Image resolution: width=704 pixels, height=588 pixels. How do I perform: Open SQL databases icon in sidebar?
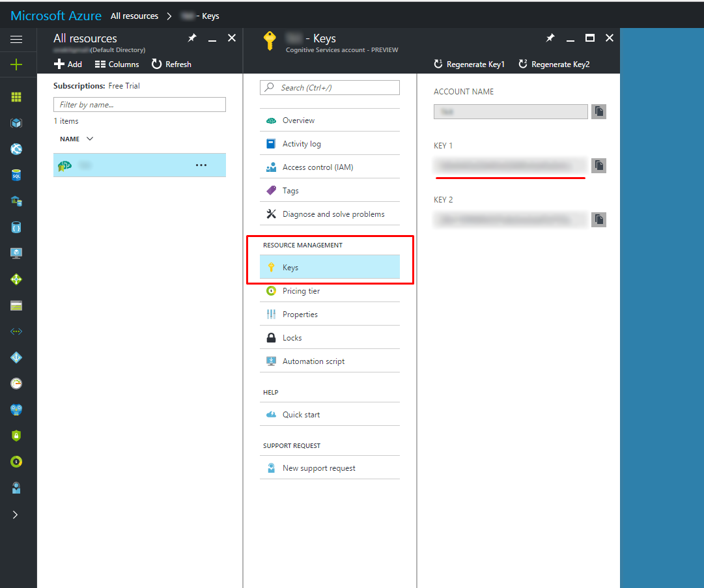[x=16, y=175]
